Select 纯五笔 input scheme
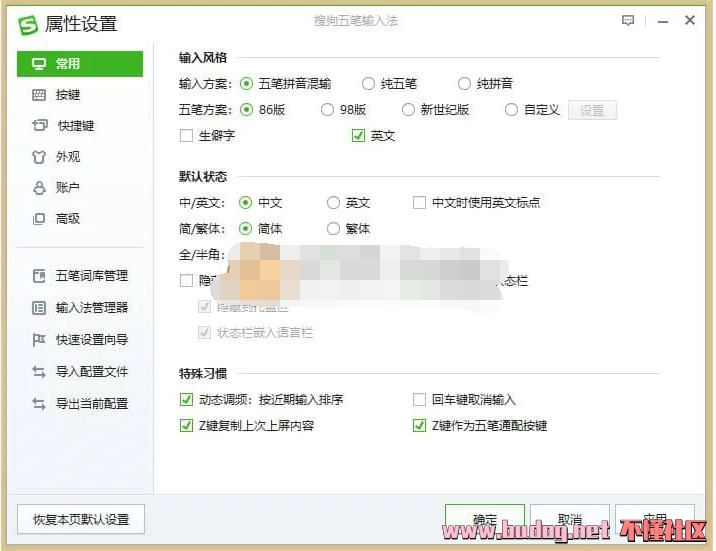This screenshot has height=551, width=716. (x=368, y=84)
